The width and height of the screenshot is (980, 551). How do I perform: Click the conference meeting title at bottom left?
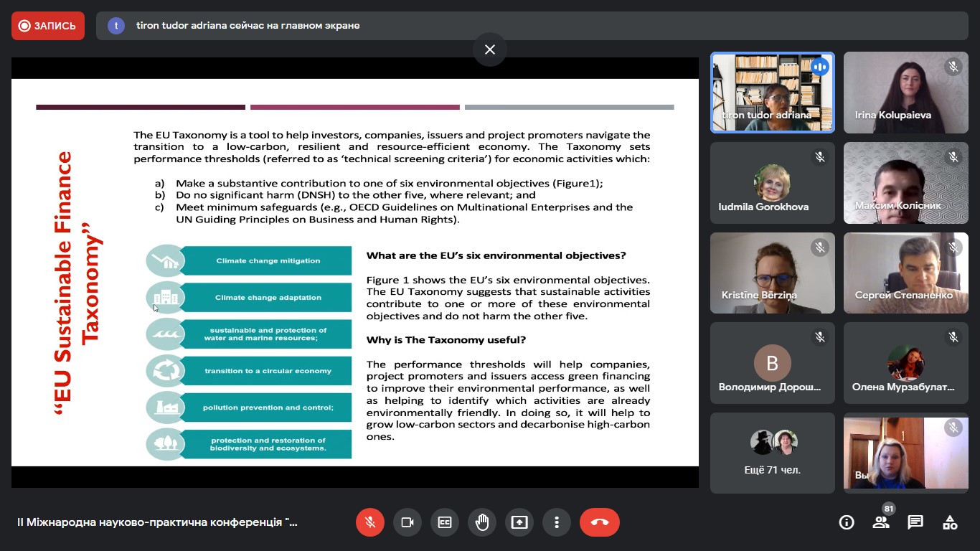tap(157, 522)
